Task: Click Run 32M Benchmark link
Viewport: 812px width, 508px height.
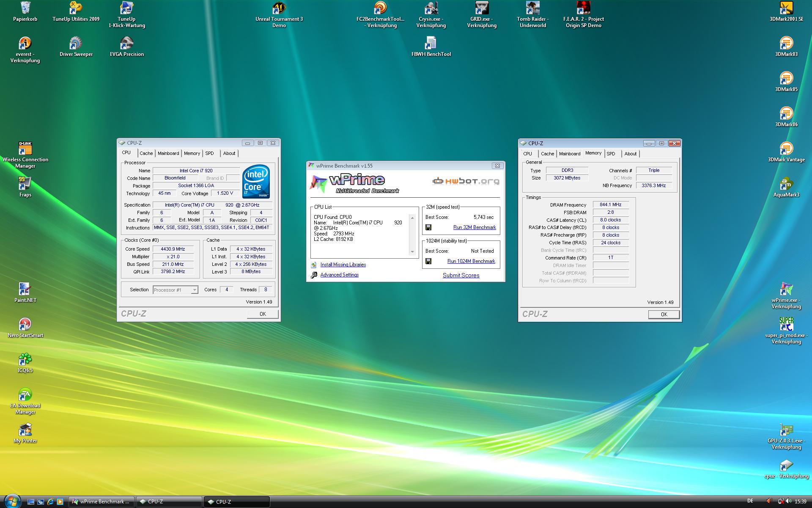Action: coord(475,227)
